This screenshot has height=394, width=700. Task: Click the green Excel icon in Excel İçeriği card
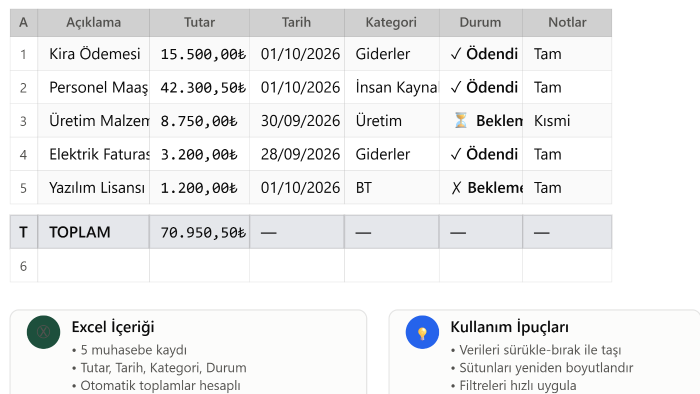43,332
